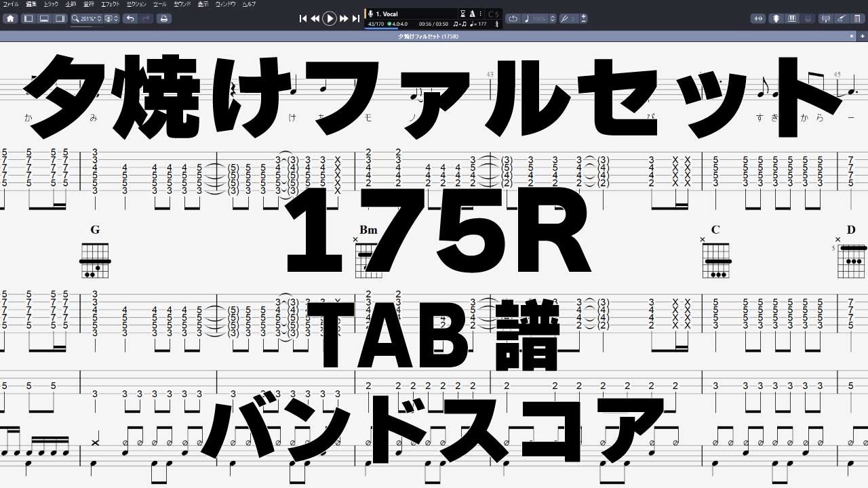
Task: Toggle the drums view
Action: (808, 18)
